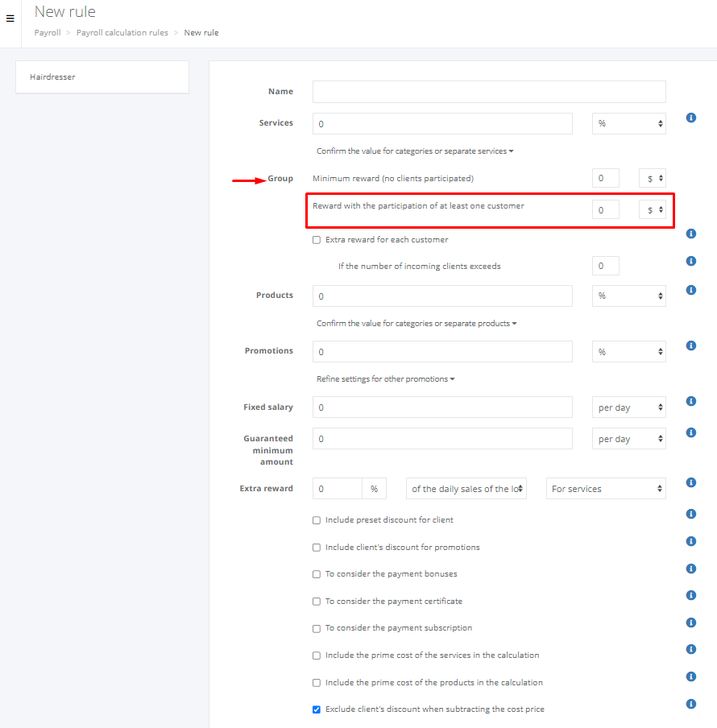Click the Name input field
The height and width of the screenshot is (728, 717).
coord(489,92)
